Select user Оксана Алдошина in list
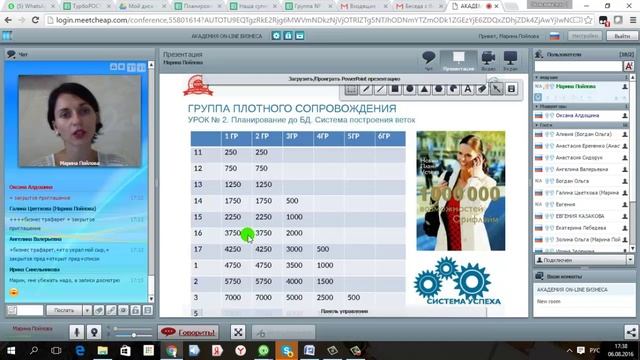Viewport: 640px width, 360px height. point(582,116)
